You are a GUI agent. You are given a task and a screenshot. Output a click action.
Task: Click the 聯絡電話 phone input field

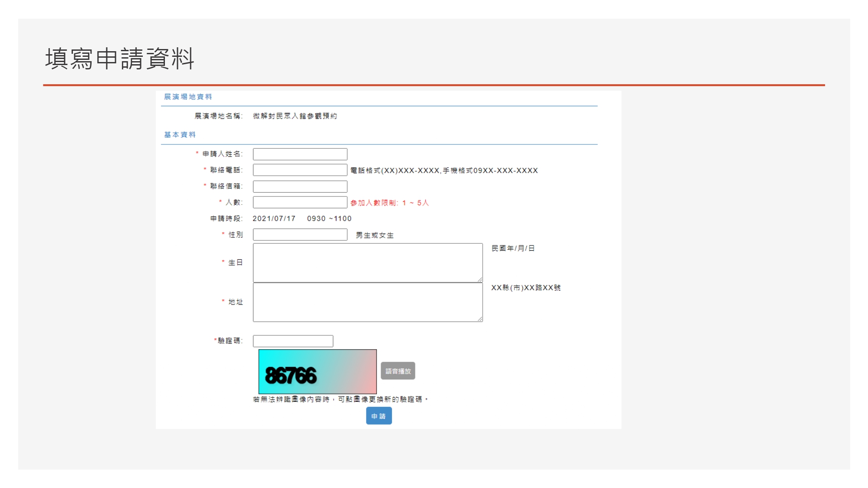point(299,170)
